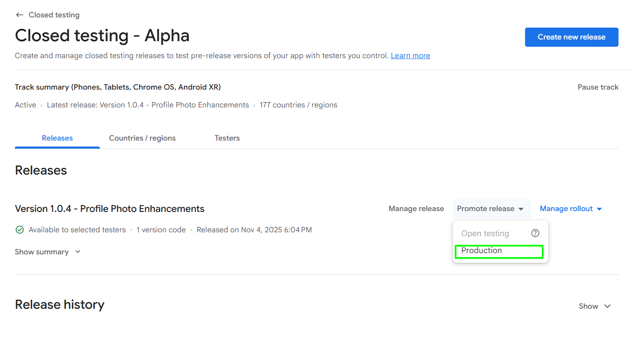Click the Create new release button
The height and width of the screenshot is (344, 644).
pos(571,37)
